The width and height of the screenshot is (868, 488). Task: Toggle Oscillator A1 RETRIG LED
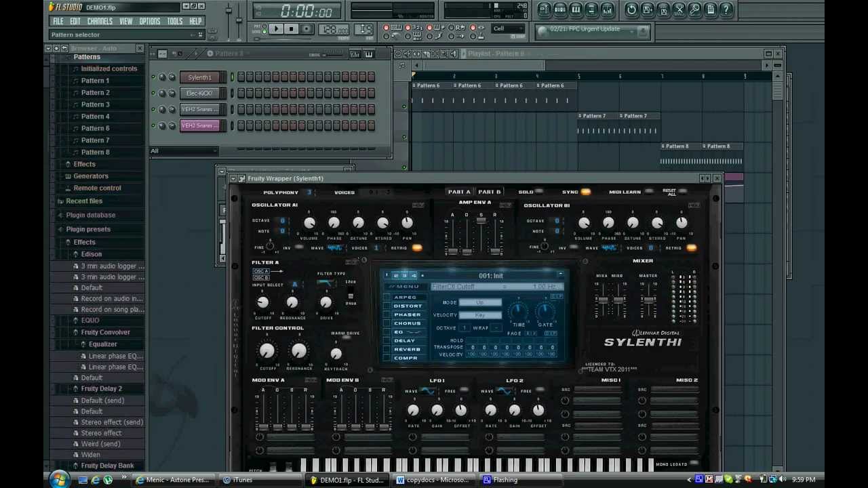tap(416, 248)
